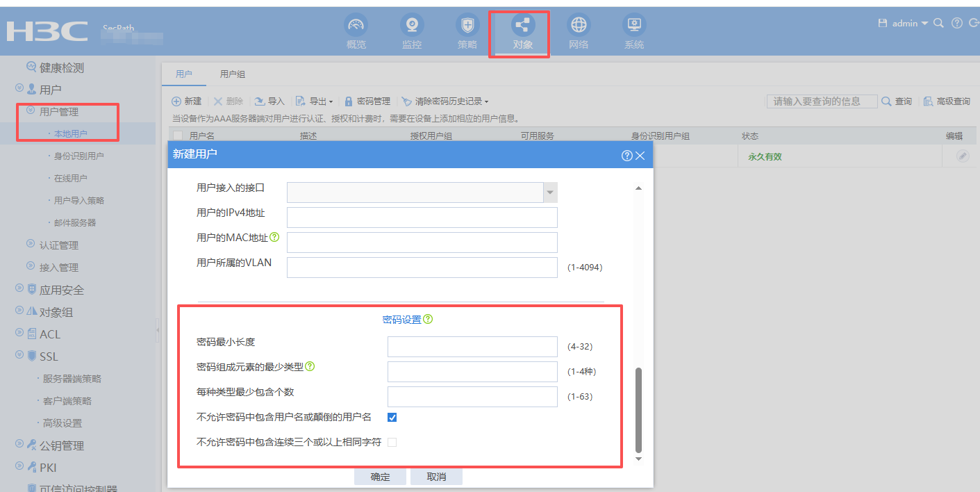Open the 策略 policy shield icon

pyautogui.click(x=467, y=26)
